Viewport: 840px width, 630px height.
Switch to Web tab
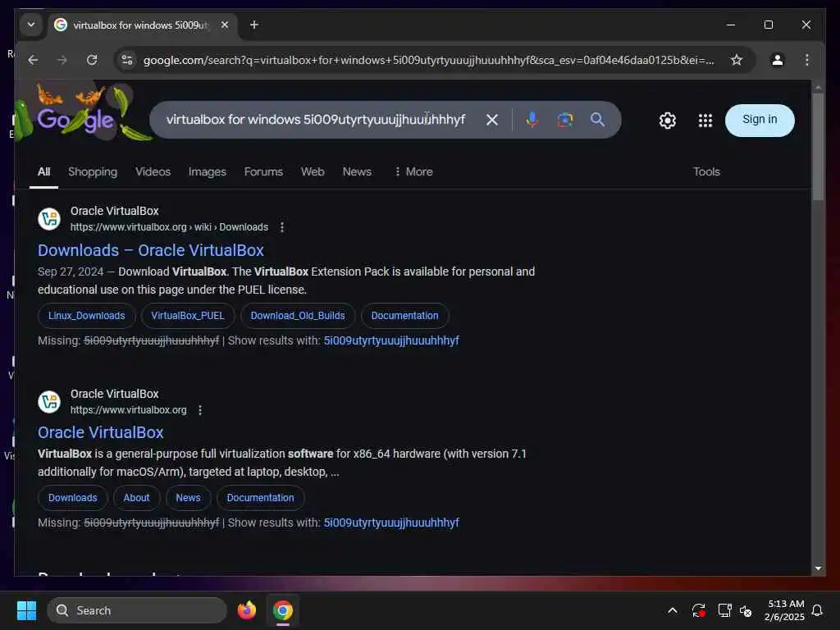pos(313,172)
